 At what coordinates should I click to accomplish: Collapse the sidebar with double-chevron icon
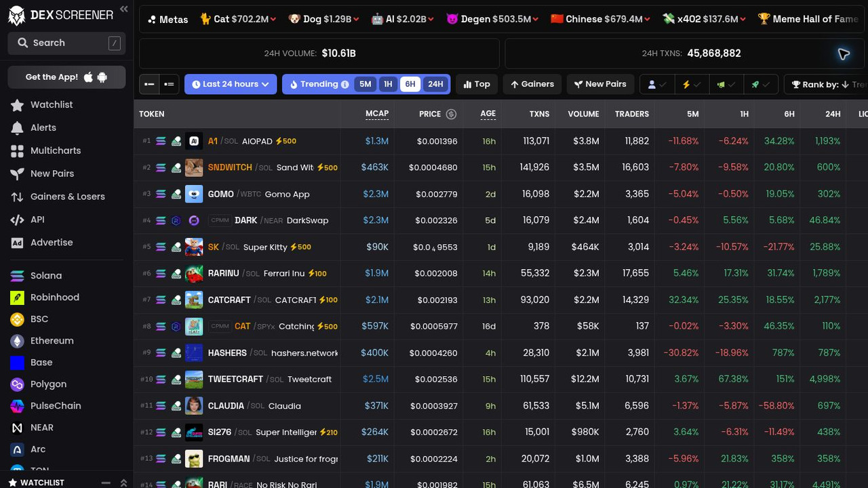pyautogui.click(x=123, y=9)
